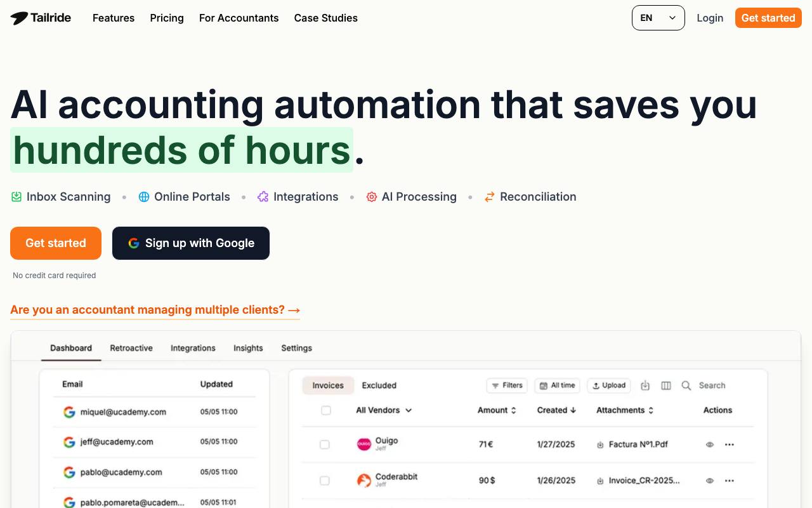Sort invoices by Attachments
This screenshot has width=812, height=508.
(625, 410)
